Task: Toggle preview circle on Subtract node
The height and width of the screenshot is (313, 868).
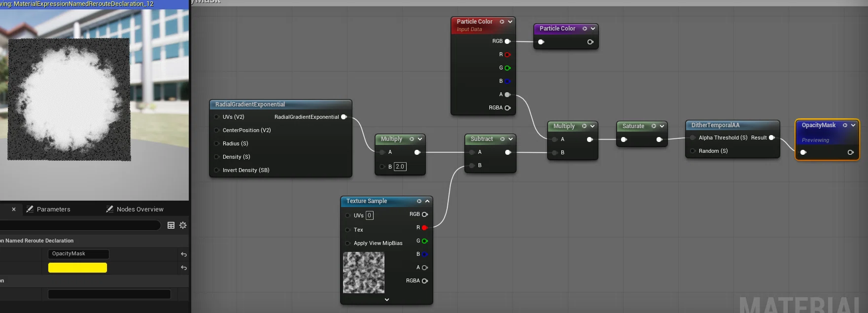Action: point(502,139)
